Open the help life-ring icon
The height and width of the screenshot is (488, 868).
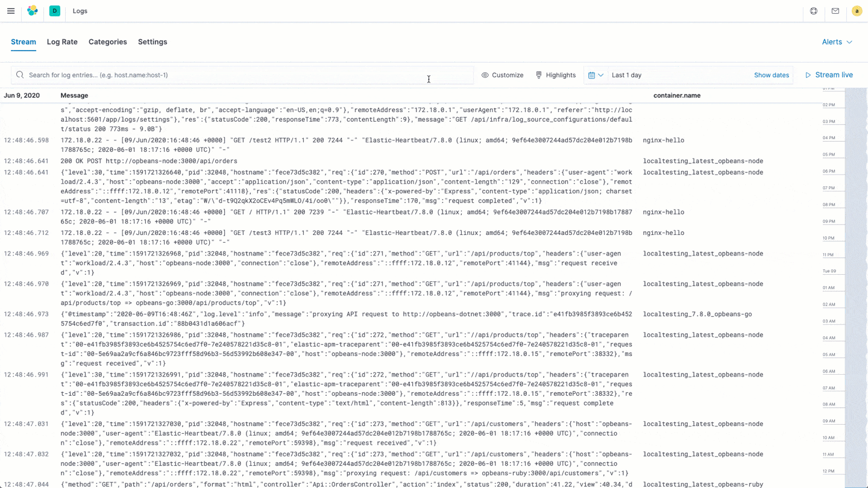(814, 11)
